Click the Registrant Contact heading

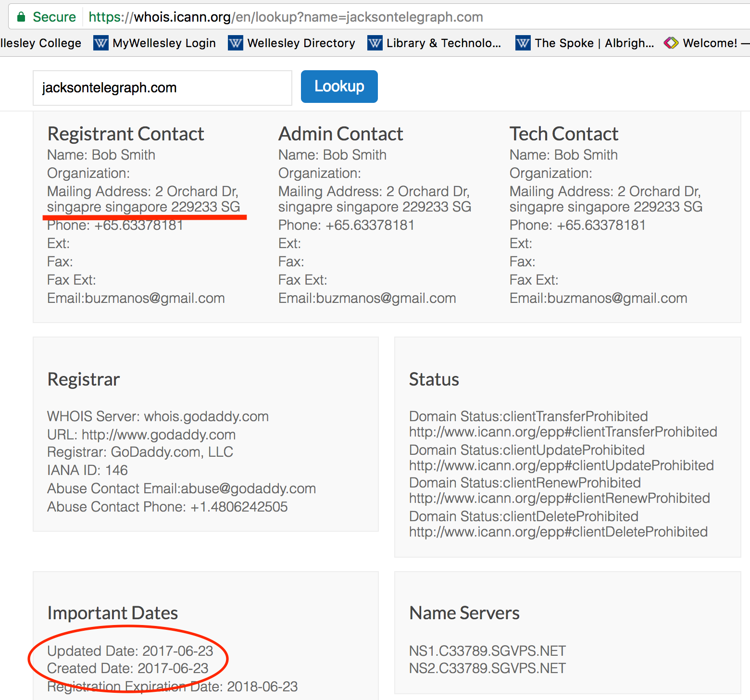[125, 134]
